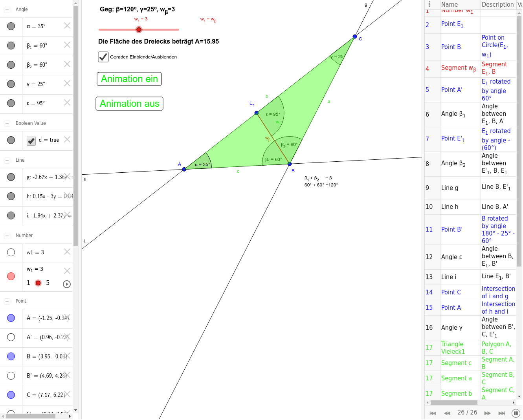The width and height of the screenshot is (523, 420).
Task: Collapse the Point group
Action: click(x=7, y=301)
